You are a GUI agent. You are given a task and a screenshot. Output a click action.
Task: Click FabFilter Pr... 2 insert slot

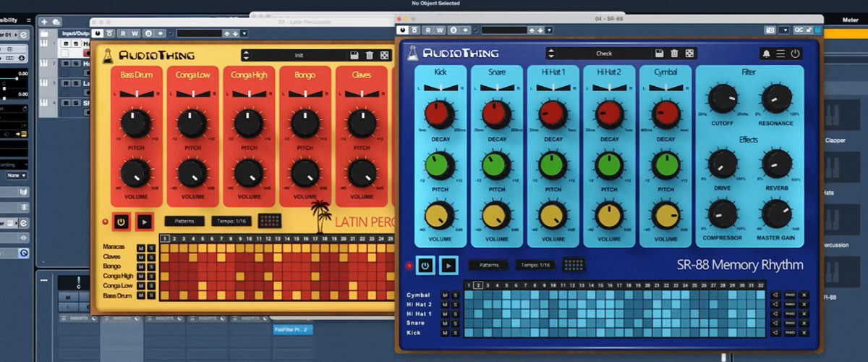[292, 329]
